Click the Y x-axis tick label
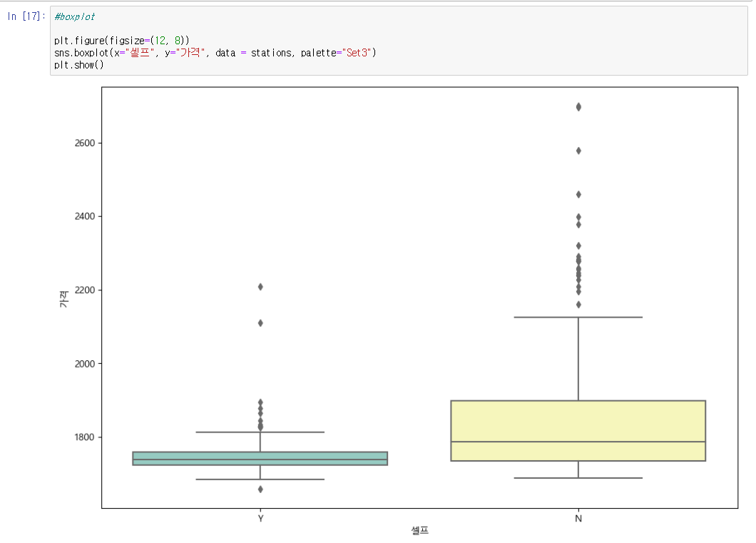This screenshot has height=543, width=756. 260,519
